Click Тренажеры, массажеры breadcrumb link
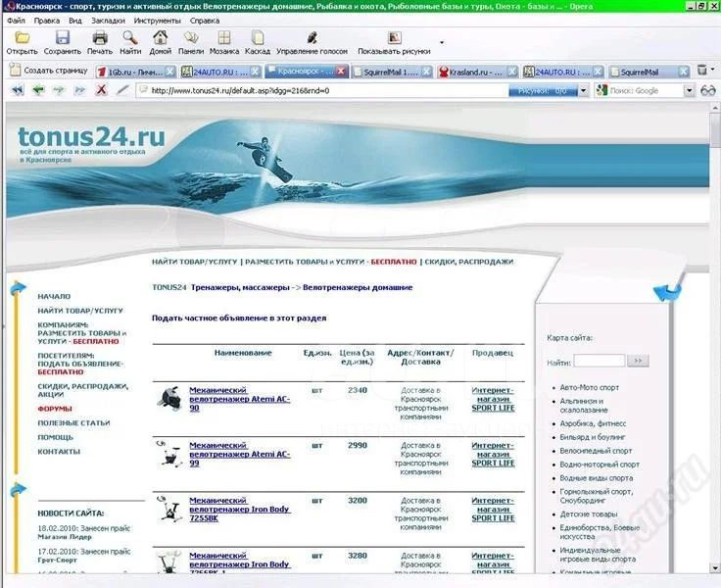This screenshot has height=588, width=721. click(240, 287)
